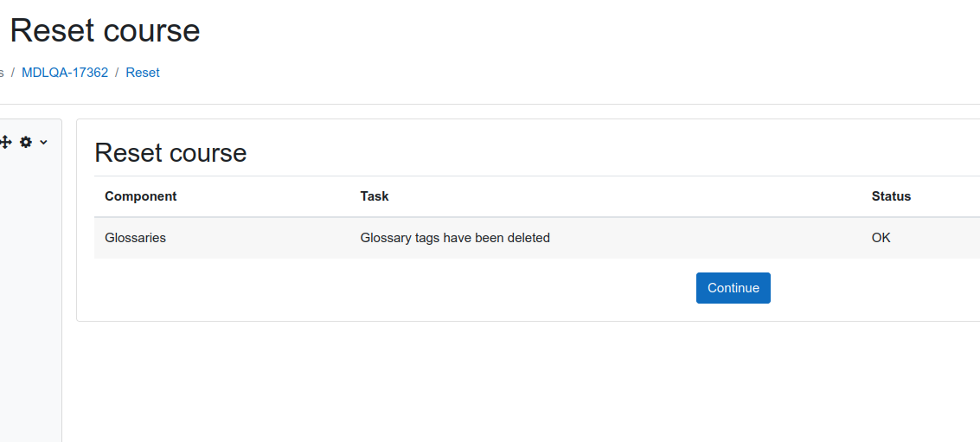The width and height of the screenshot is (980, 442).
Task: Click 'Glossary tags have been deleted' text
Action: coord(455,238)
